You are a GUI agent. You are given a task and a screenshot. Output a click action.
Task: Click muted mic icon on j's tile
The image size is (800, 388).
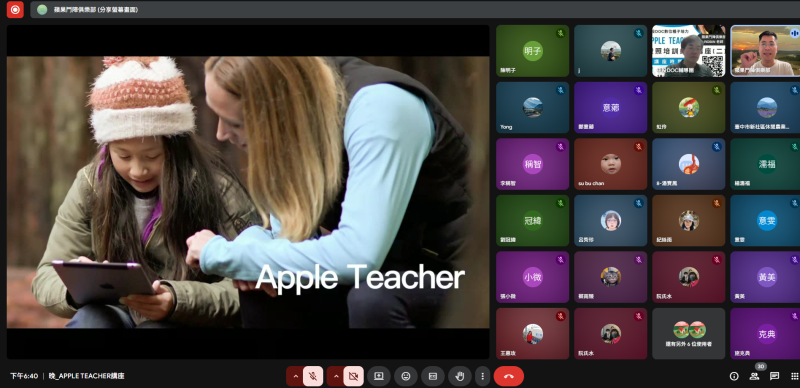(639, 33)
